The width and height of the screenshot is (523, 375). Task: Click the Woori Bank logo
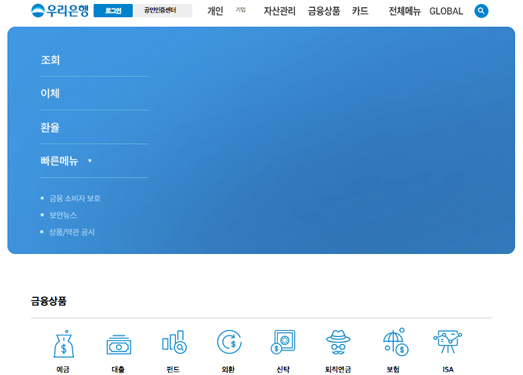click(x=60, y=10)
